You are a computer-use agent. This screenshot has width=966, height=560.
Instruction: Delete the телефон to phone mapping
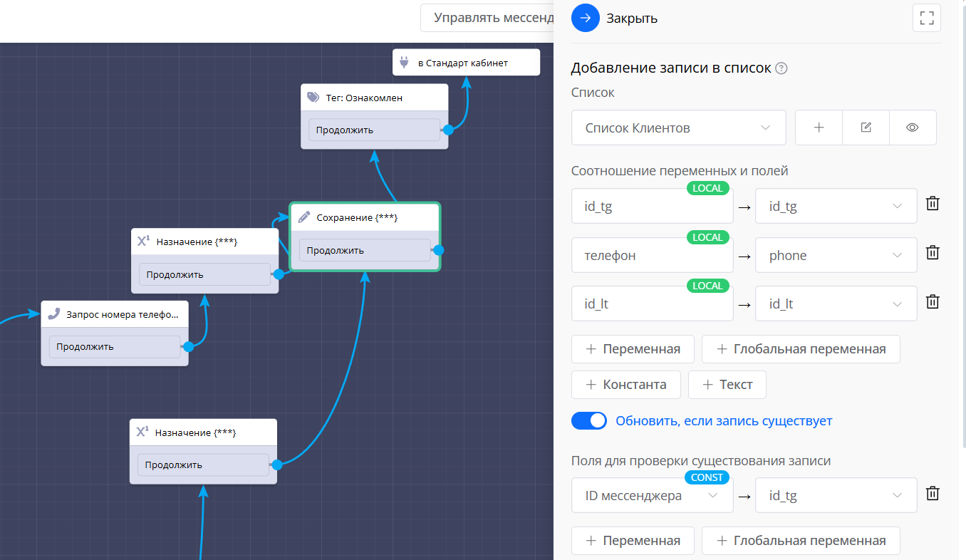point(932,253)
